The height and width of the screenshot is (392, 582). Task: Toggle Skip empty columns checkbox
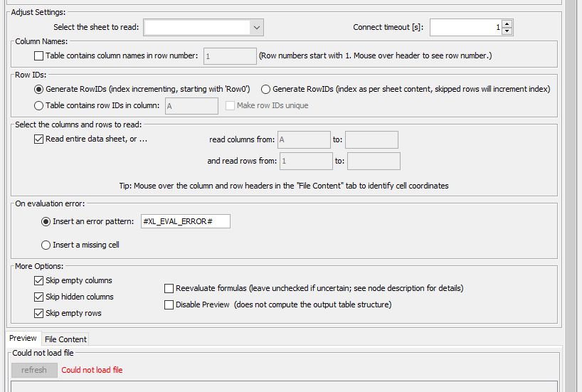click(x=38, y=280)
